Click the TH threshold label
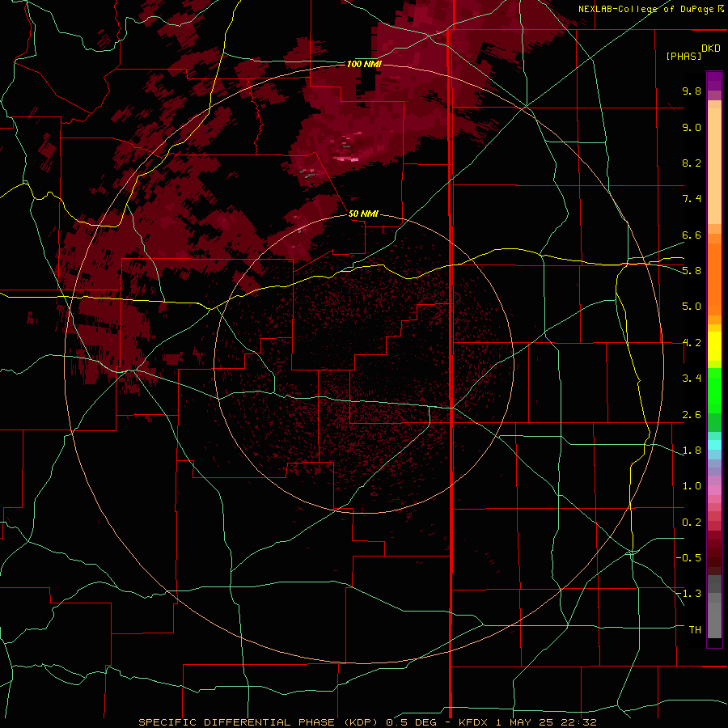Image resolution: width=728 pixels, height=728 pixels. pos(695,630)
